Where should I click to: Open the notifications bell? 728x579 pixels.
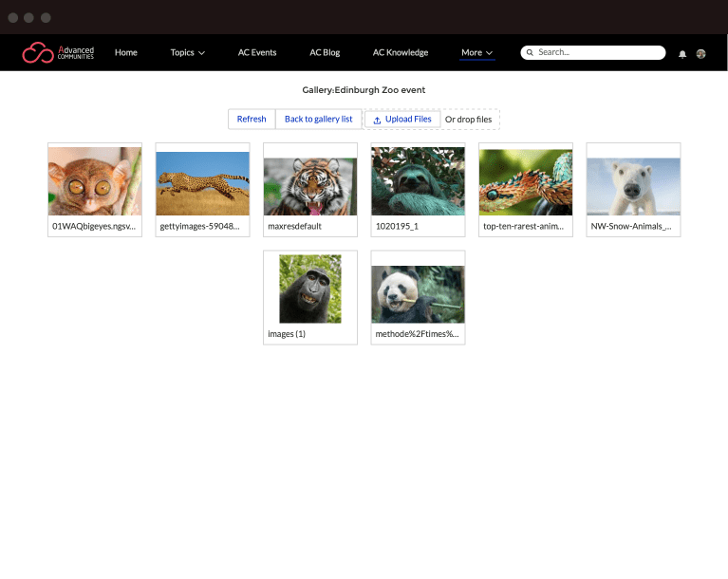click(x=682, y=54)
